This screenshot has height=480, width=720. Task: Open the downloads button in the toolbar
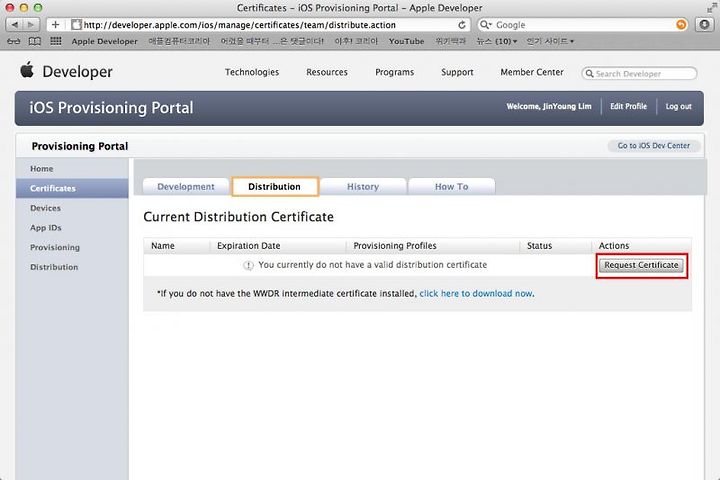tap(704, 24)
